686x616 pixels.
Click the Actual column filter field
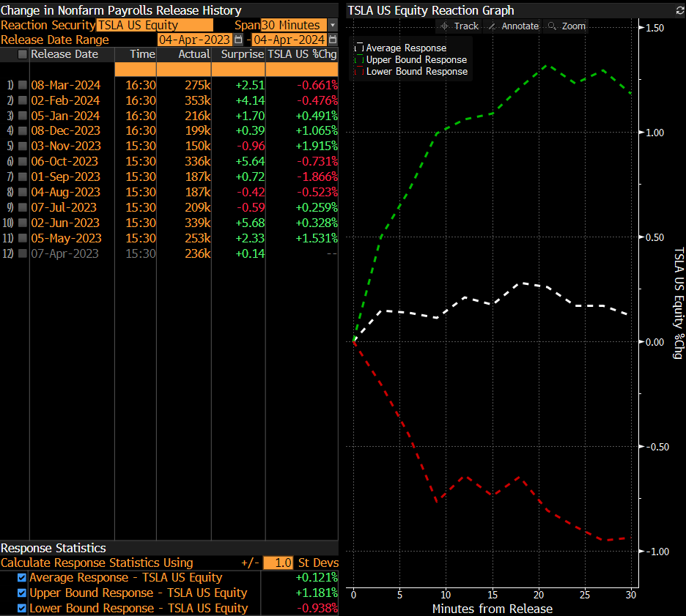tap(184, 70)
